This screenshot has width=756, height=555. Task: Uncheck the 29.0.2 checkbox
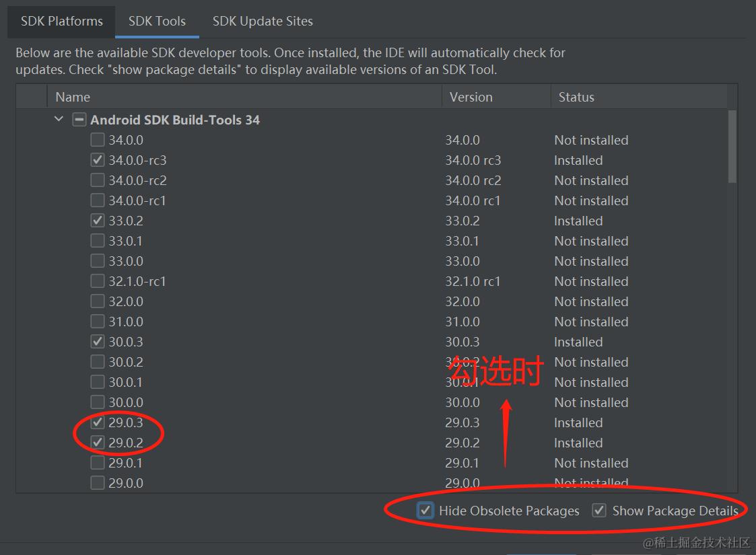(x=98, y=442)
